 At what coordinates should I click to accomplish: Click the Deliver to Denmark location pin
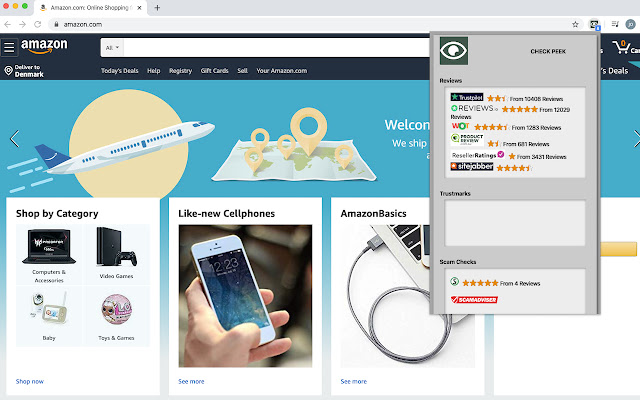[8, 71]
